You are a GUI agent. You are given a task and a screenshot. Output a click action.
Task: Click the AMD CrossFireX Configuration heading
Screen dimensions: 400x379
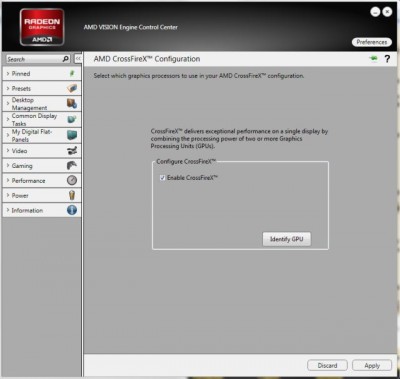pyautogui.click(x=147, y=59)
